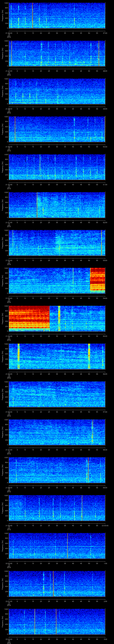Select the '21:55:00' start time label

[x=9, y=374]
